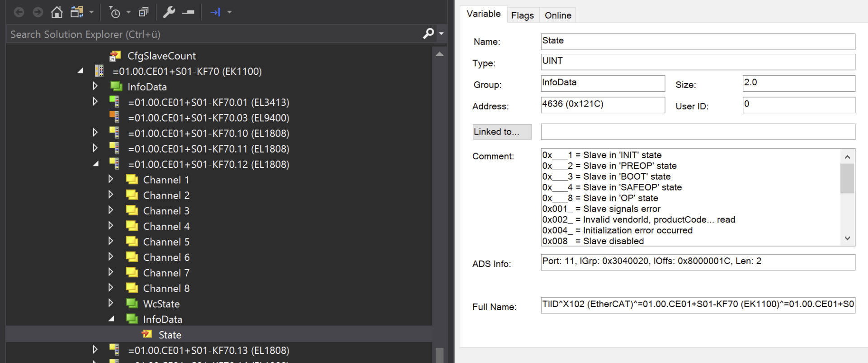
Task: Expand the KF70.10 (EL1808) terminal
Action: point(95,132)
